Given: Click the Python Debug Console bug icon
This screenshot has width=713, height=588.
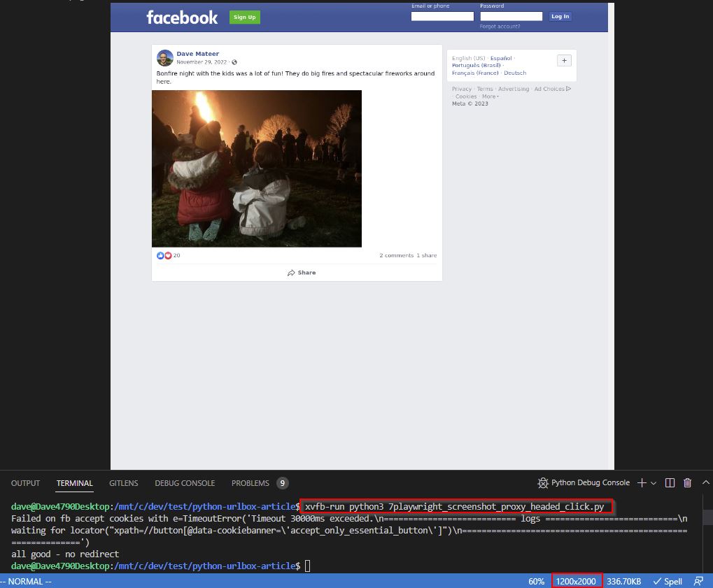Looking at the screenshot, I should point(543,482).
